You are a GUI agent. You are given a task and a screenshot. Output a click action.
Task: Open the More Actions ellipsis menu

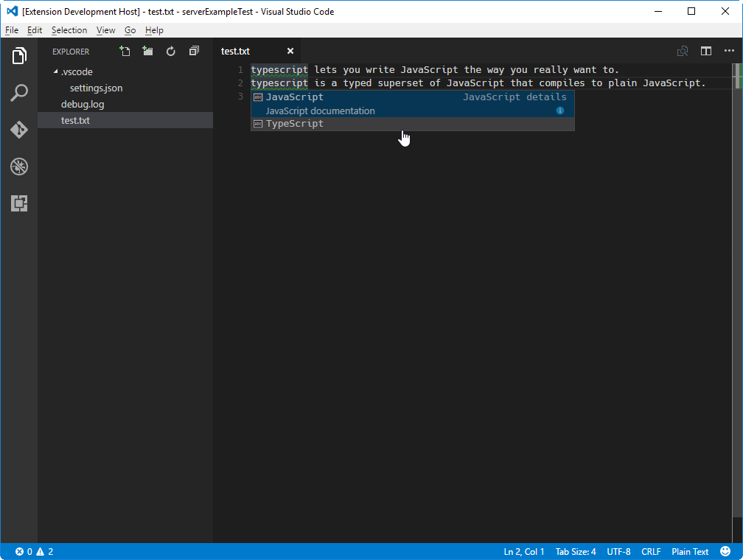(729, 51)
